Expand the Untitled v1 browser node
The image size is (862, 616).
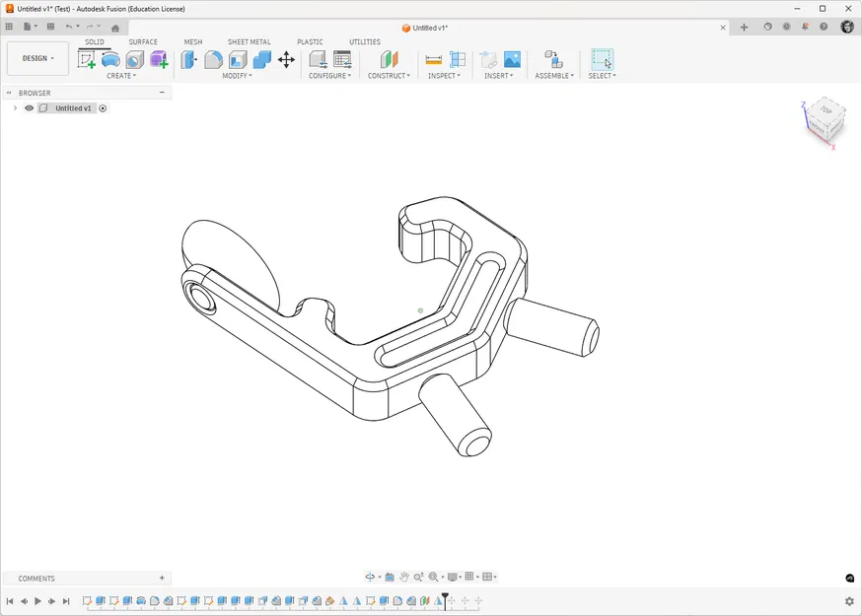click(x=16, y=108)
